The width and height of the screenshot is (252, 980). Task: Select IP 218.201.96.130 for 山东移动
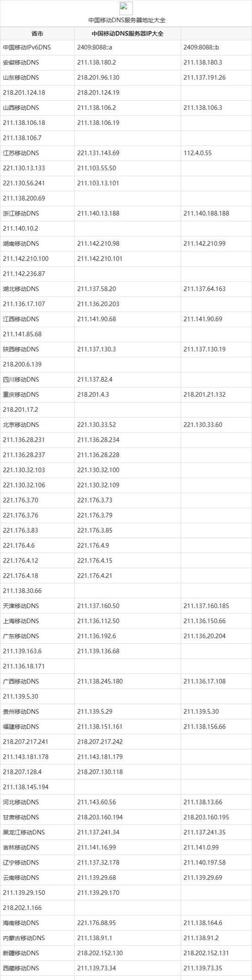point(98,78)
